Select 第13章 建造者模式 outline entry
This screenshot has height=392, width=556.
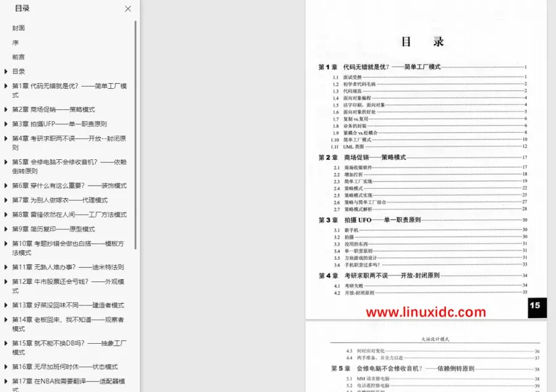click(x=68, y=305)
